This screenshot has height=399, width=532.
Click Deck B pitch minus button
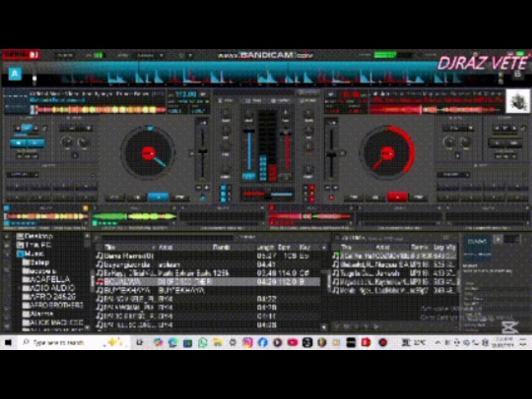click(x=328, y=187)
